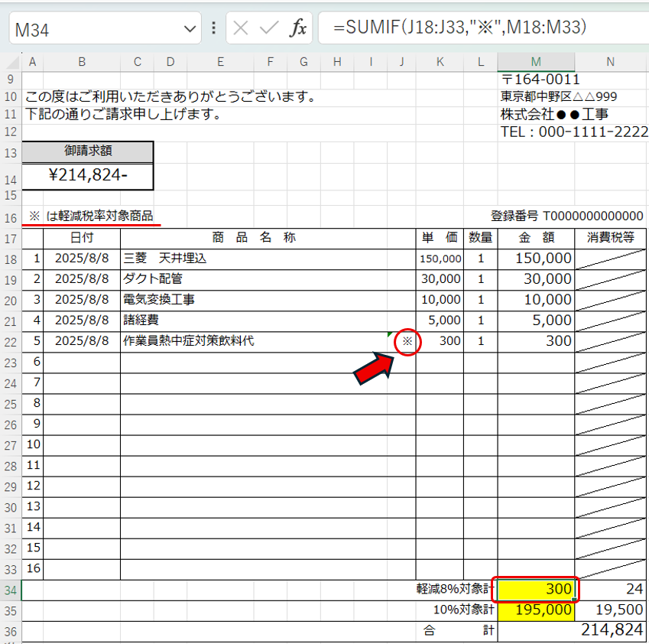This screenshot has height=644, width=649.
Task: Click the ¥214,824- invoice amount cell
Action: click(x=88, y=176)
